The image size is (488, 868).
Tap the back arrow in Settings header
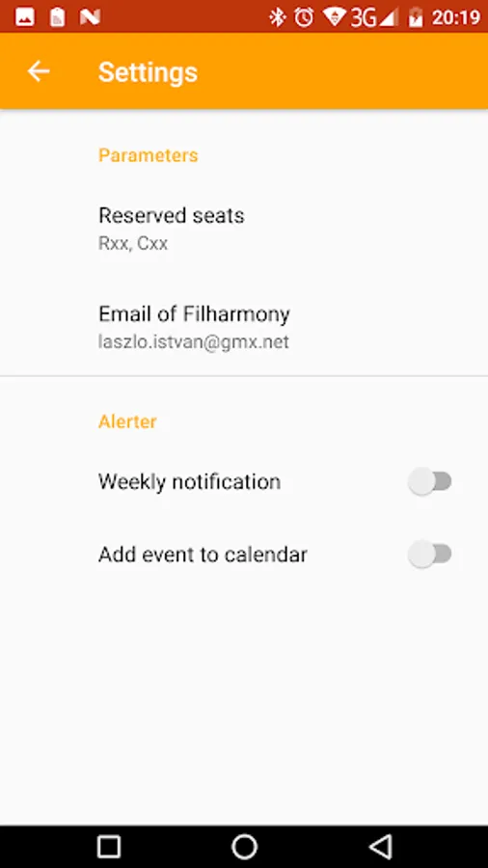[39, 71]
